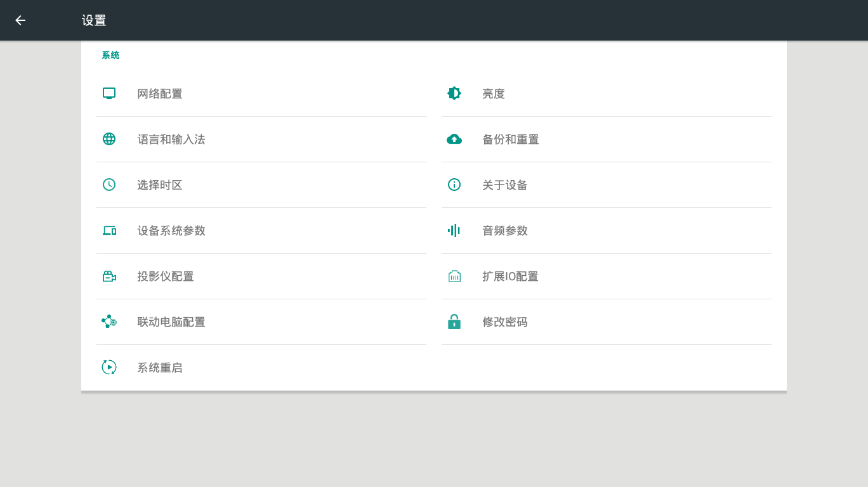Open 语言和输入法 settings
Image resolution: width=868 pixels, height=487 pixels.
[171, 140]
